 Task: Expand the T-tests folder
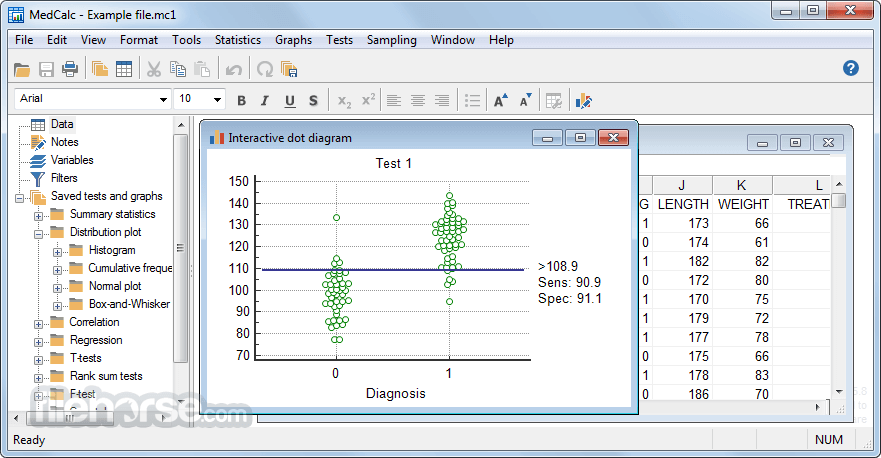(38, 360)
